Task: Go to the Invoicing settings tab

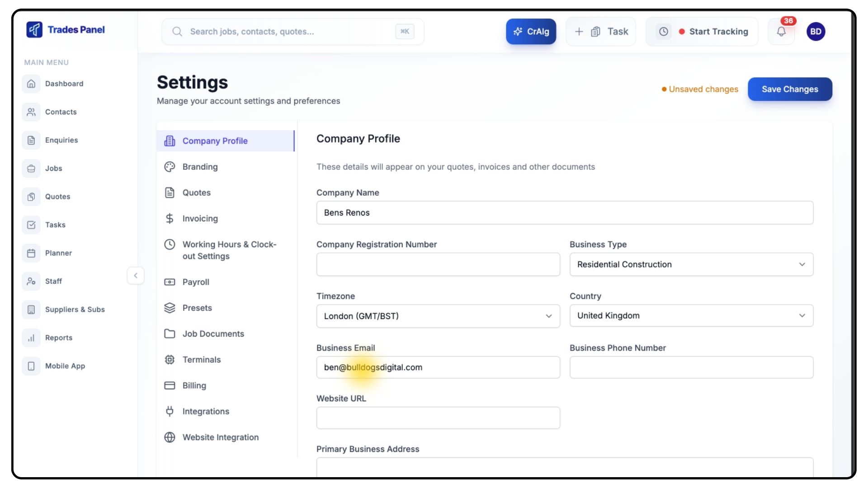Action: click(200, 219)
